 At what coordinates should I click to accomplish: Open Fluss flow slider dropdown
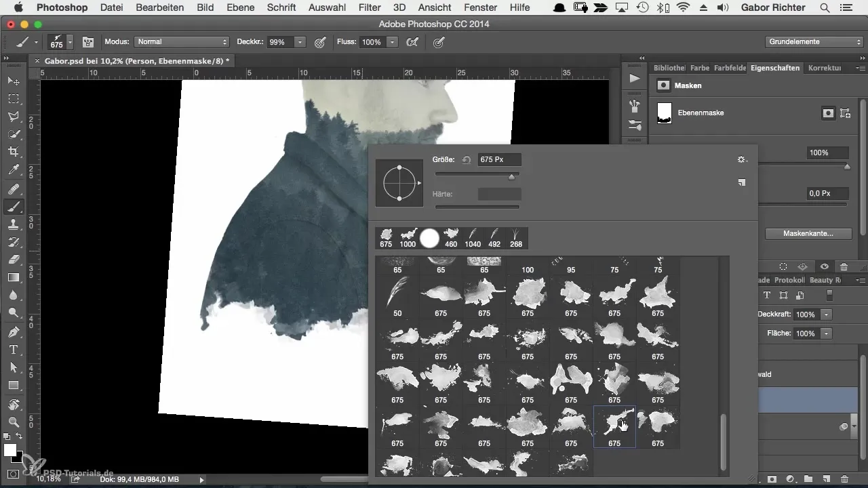coord(392,42)
